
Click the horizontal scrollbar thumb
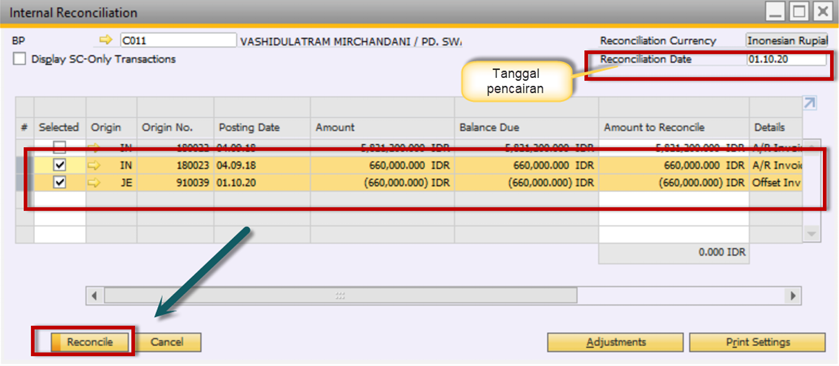pyautogui.click(x=340, y=295)
